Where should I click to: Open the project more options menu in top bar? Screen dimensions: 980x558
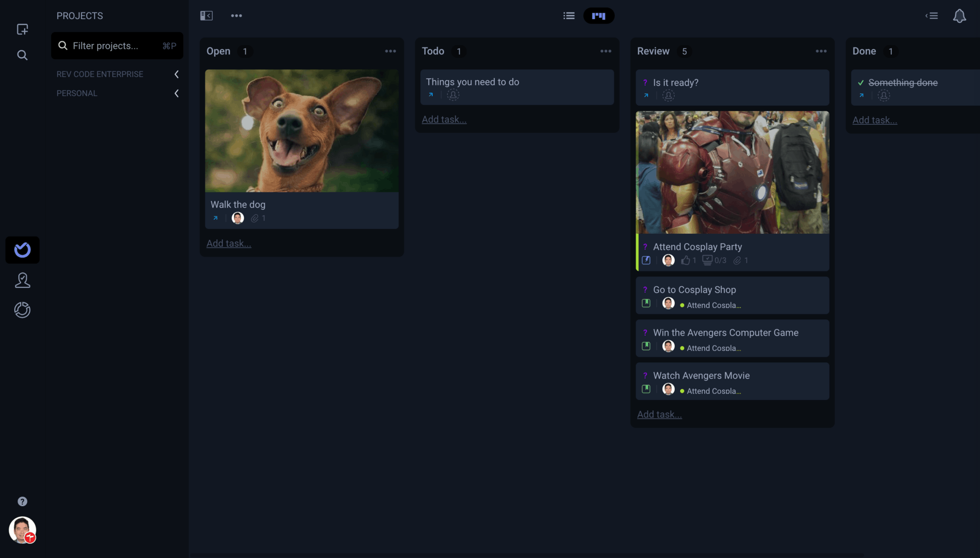(x=237, y=16)
